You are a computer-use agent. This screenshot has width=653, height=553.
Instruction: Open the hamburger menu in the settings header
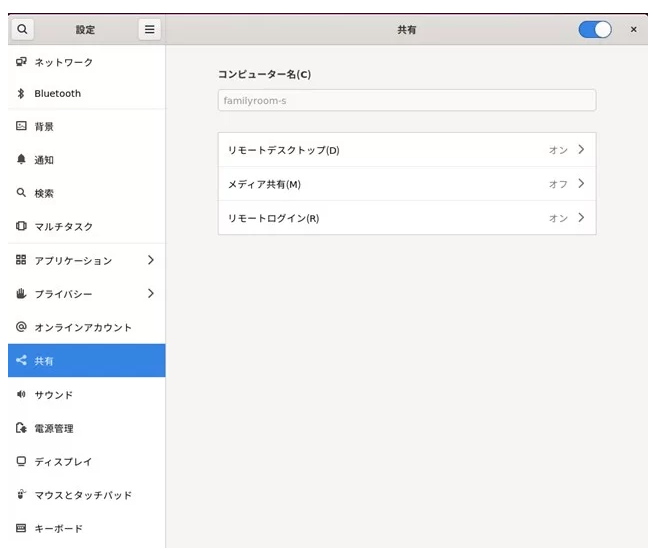point(150,29)
